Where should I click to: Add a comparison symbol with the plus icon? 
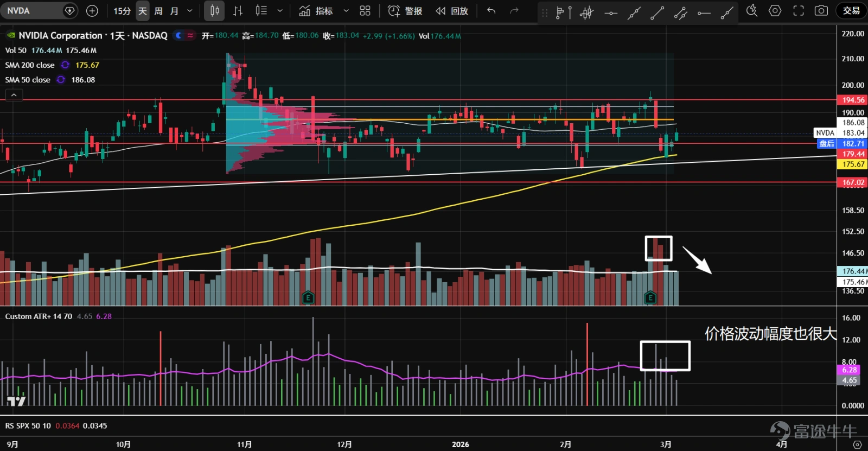pyautogui.click(x=92, y=11)
